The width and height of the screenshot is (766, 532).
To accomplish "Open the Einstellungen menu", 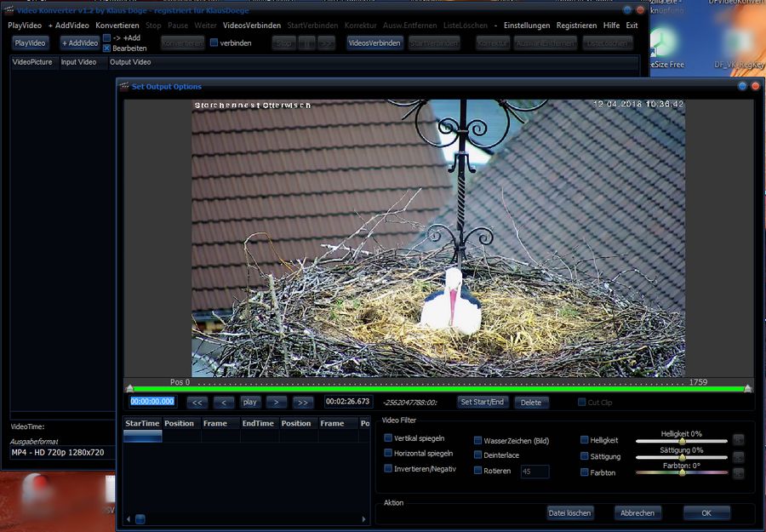I will (x=527, y=26).
